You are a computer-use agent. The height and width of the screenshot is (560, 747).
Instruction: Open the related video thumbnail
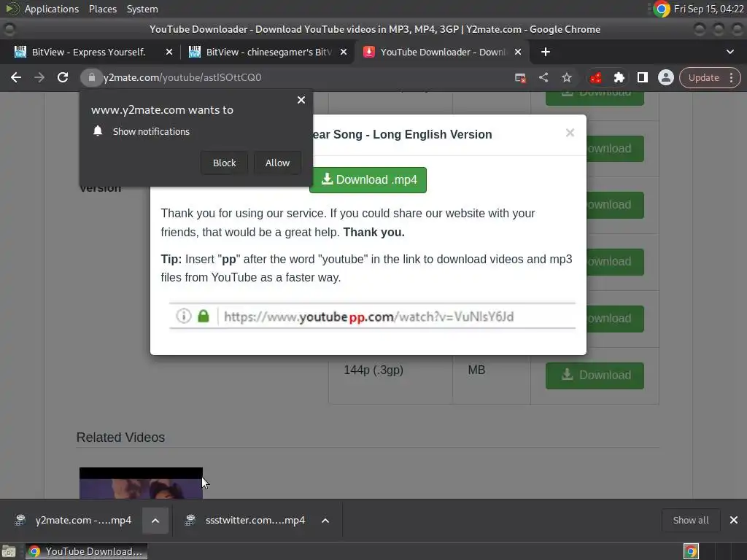coord(141,483)
